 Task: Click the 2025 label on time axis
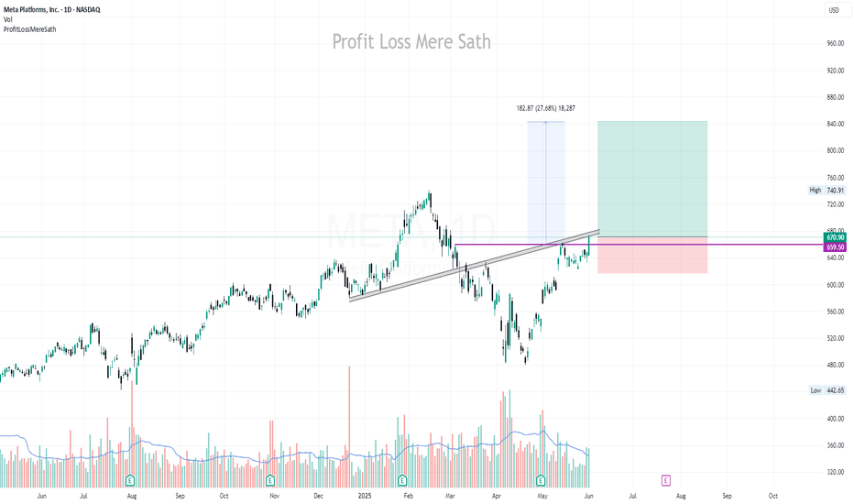[365, 496]
